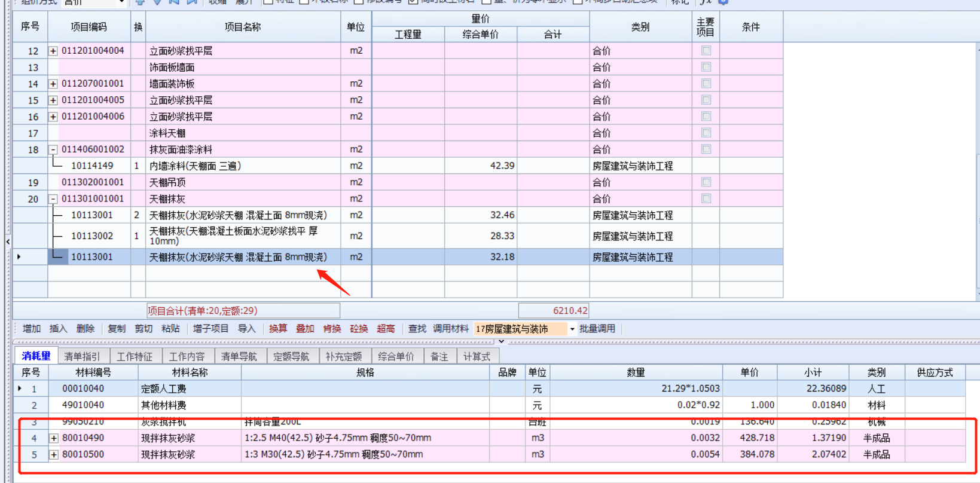Viewport: 980px width, 483px height.
Task: Select highlighted 10113001 row priced 32.18
Action: 398,257
